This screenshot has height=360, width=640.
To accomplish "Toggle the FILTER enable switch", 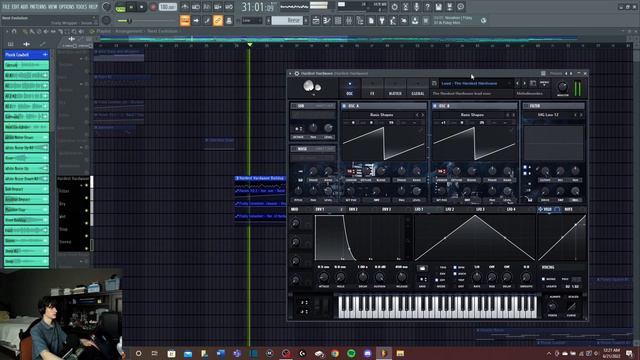I will (x=527, y=106).
